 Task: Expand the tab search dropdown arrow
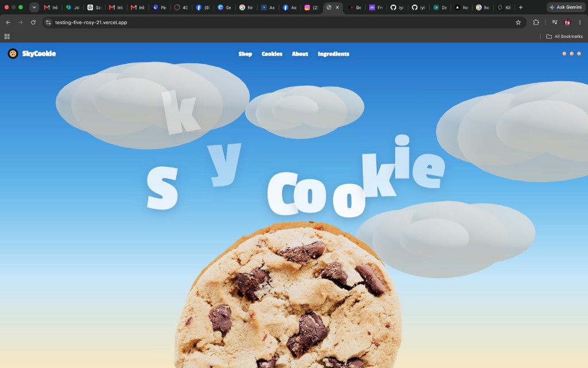(34, 7)
